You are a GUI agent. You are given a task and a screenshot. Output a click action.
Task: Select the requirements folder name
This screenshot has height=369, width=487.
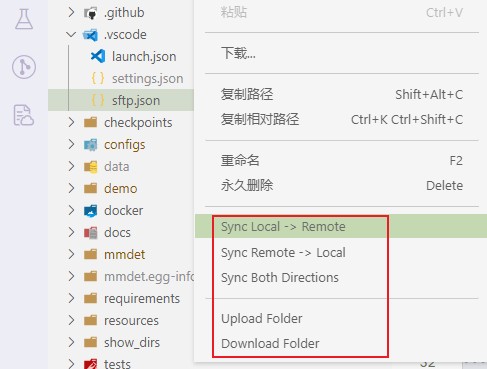(x=142, y=299)
